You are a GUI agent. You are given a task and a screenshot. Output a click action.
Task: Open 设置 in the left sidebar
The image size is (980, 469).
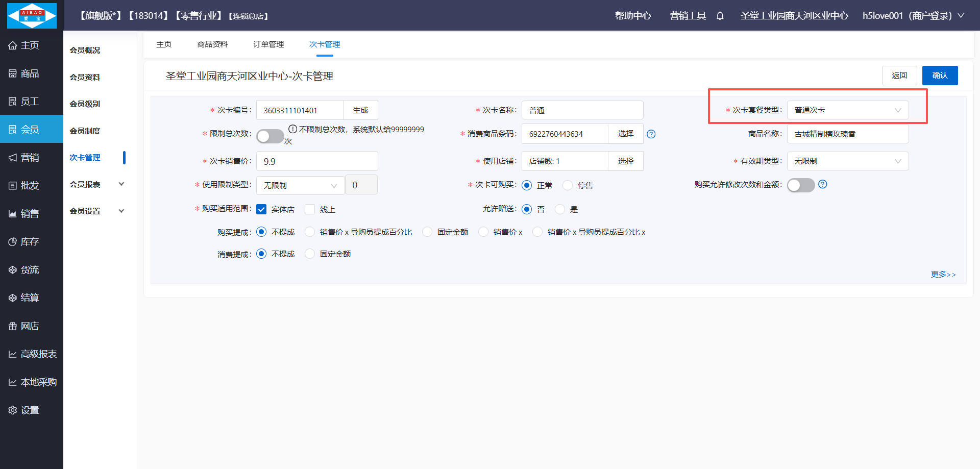[x=31, y=410]
